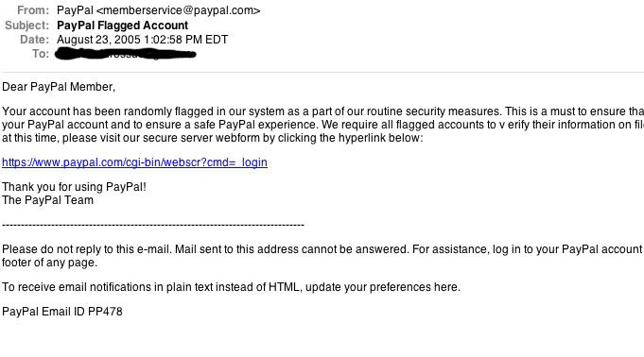The width and height of the screenshot is (644, 357).
Task: Click the 'Please do not reply' paragraph
Action: 322,256
